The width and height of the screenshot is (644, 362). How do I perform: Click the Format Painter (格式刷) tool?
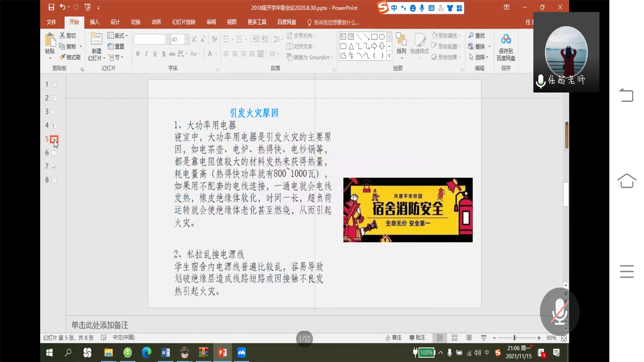tap(70, 57)
